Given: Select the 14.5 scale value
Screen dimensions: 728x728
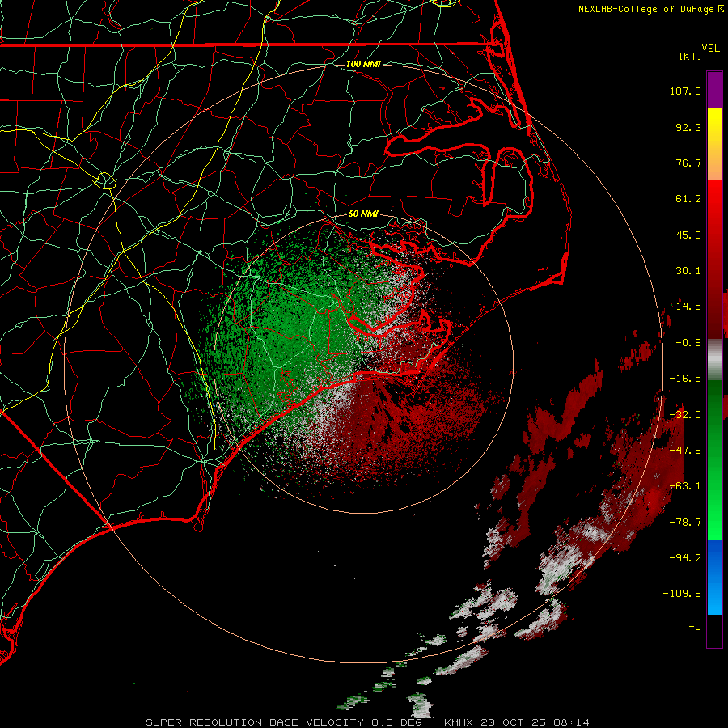Looking at the screenshot, I should pos(688,307).
